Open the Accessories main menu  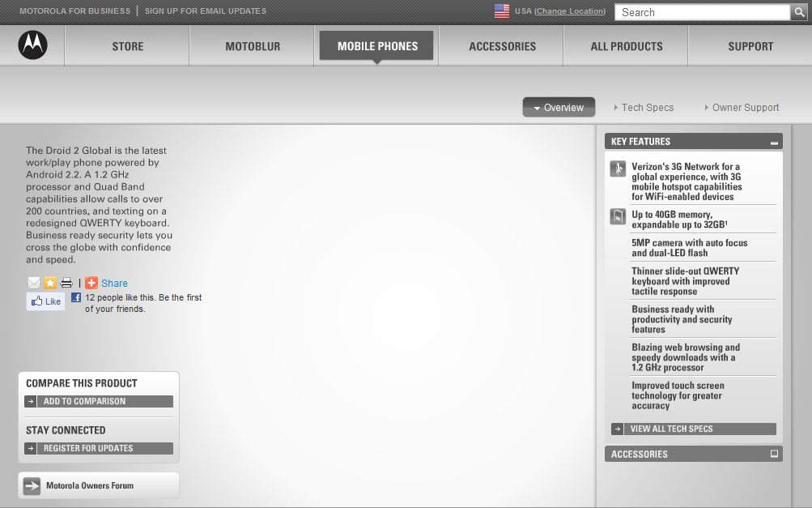[x=502, y=46]
